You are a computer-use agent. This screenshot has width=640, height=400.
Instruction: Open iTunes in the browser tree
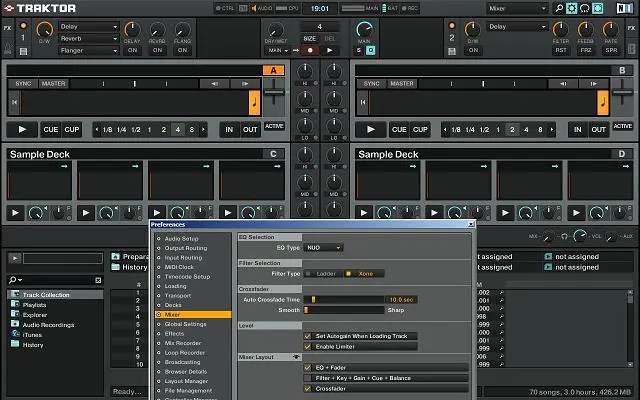[34, 334]
